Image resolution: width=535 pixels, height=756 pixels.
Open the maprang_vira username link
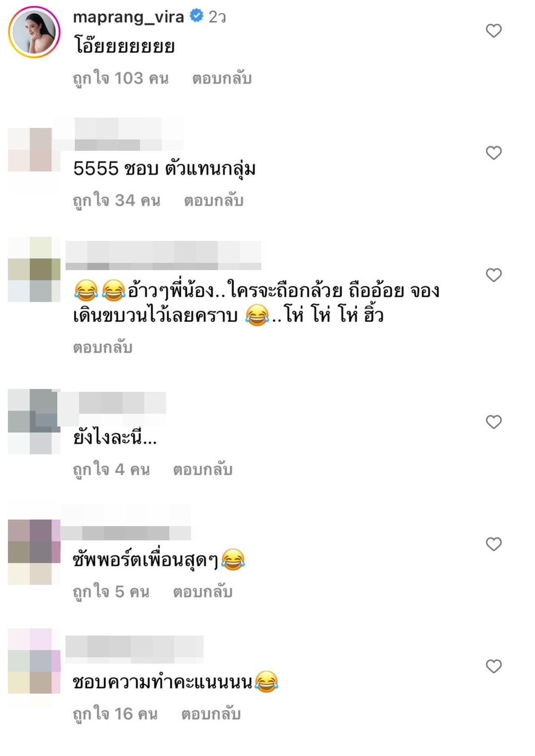point(128,17)
